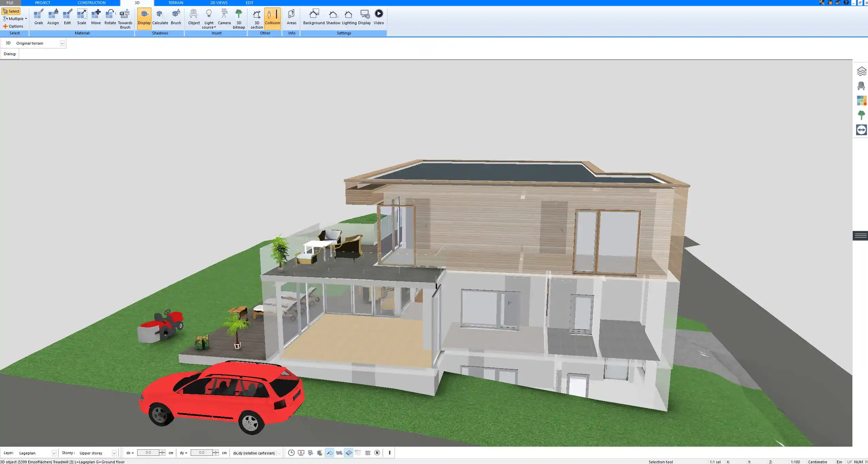Open the Original terrain view dropdown
This screenshot has width=868, height=464.
tap(62, 43)
